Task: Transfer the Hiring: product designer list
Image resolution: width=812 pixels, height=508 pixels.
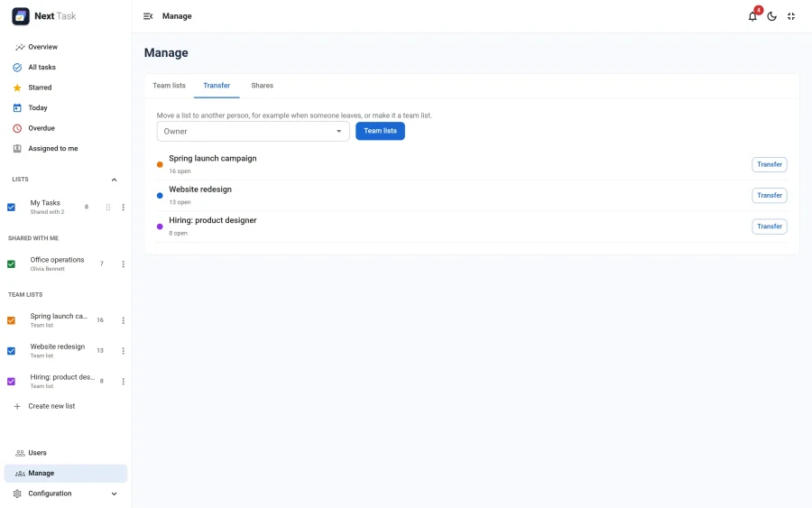Action: [x=770, y=226]
